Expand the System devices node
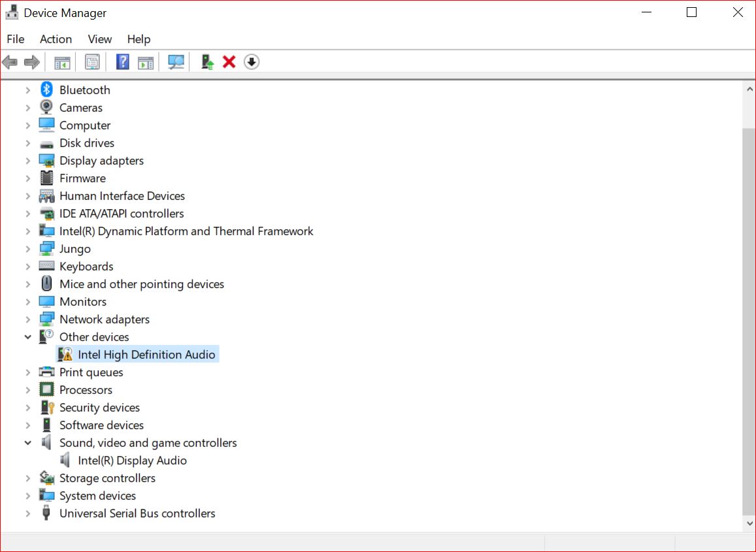 point(28,496)
